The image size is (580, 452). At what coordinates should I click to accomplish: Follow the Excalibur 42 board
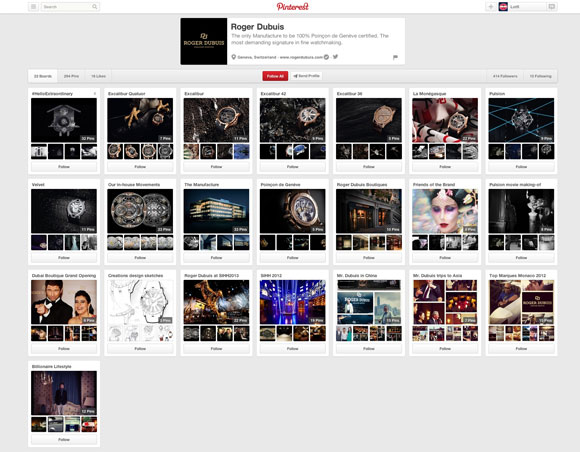(x=293, y=167)
